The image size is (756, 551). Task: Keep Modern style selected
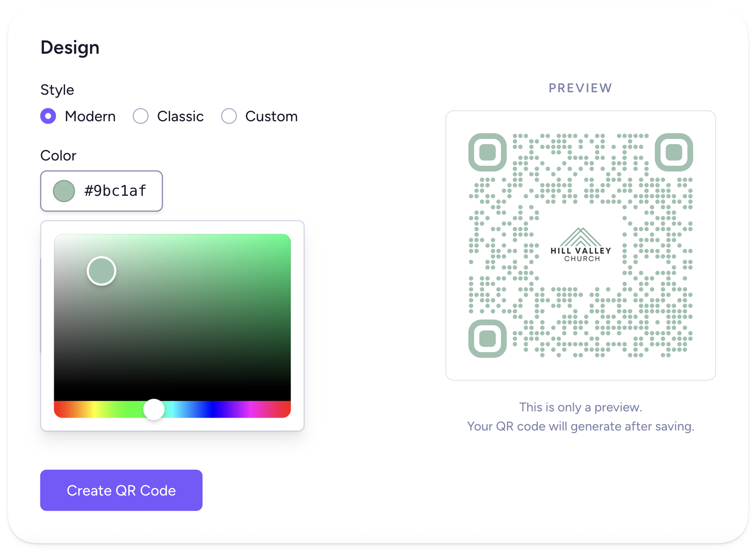[48, 116]
